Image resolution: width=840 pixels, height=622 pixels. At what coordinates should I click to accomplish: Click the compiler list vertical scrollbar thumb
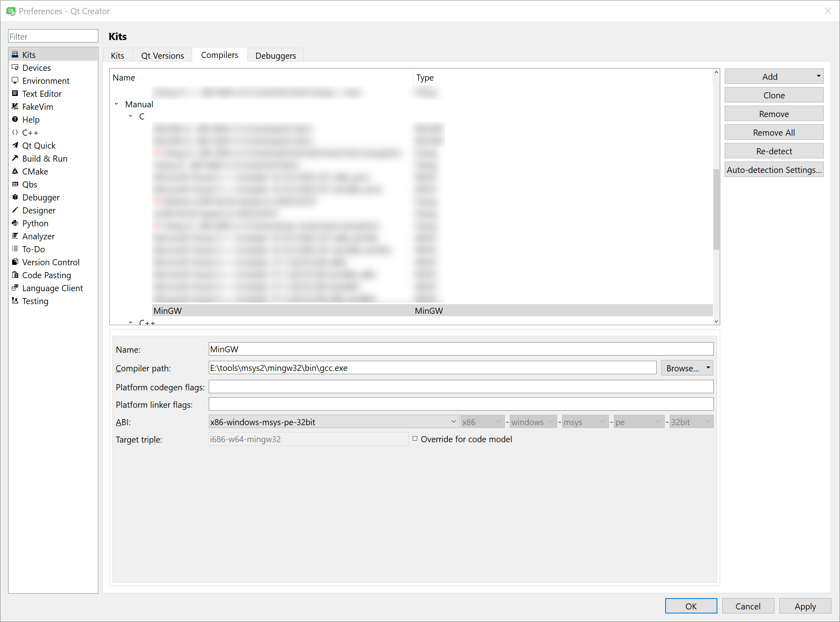click(716, 209)
